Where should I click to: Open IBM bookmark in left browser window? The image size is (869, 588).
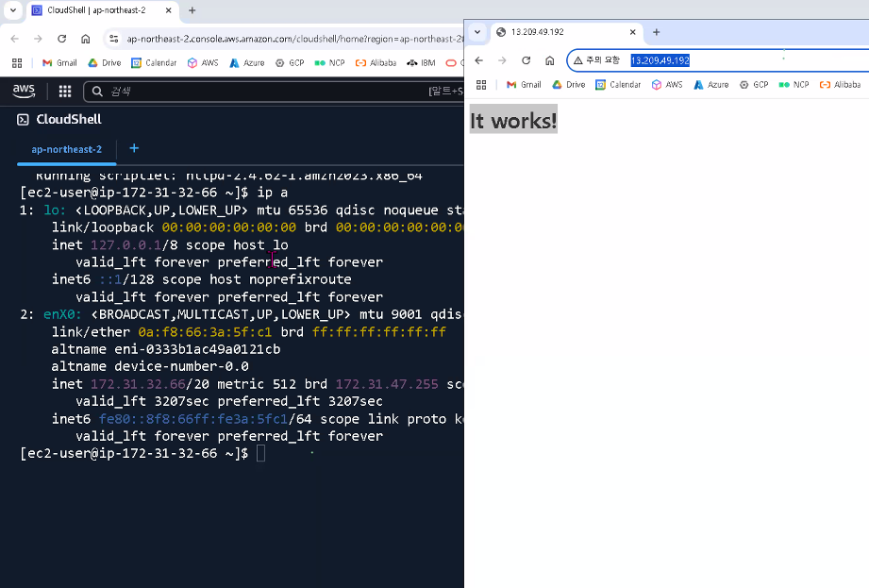[x=421, y=63]
